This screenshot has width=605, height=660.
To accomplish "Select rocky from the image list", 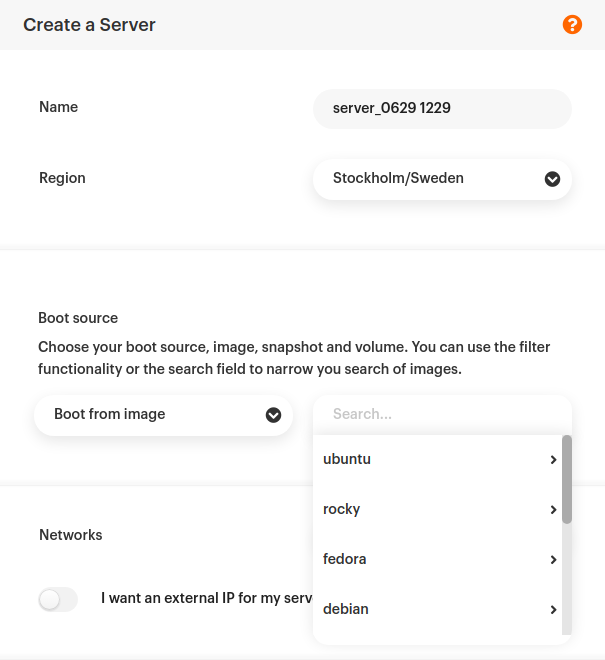I will [342, 509].
